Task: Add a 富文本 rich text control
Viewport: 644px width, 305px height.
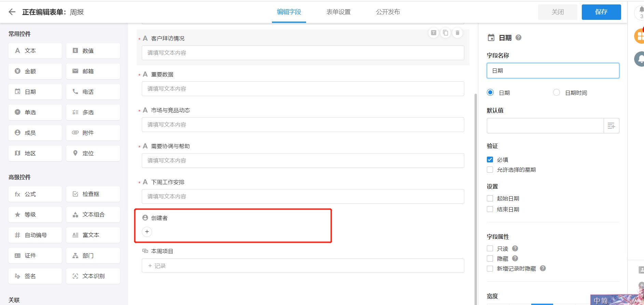Action: [93, 235]
